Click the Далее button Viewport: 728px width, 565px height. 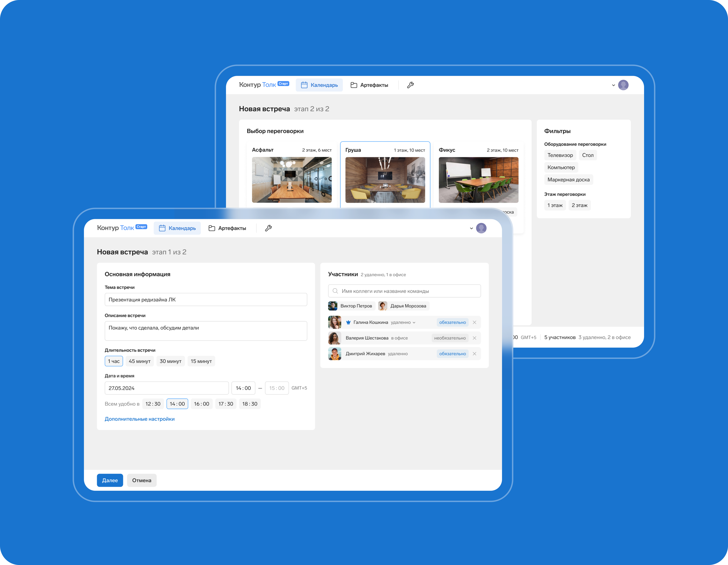click(x=110, y=480)
